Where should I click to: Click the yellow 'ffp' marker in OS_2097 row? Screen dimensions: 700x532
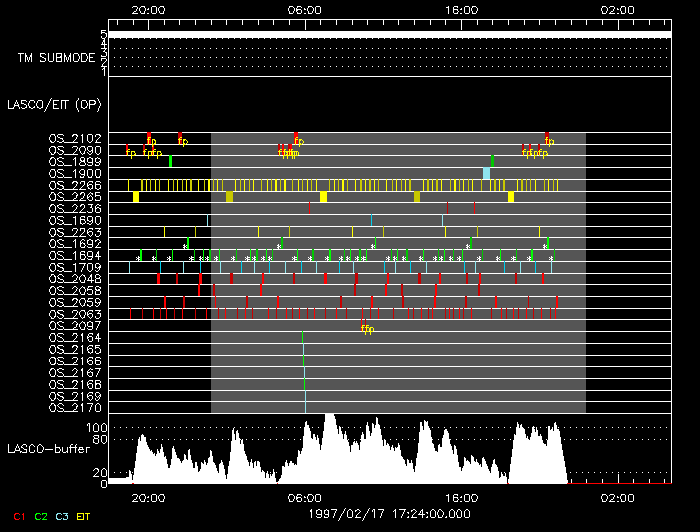(367, 328)
